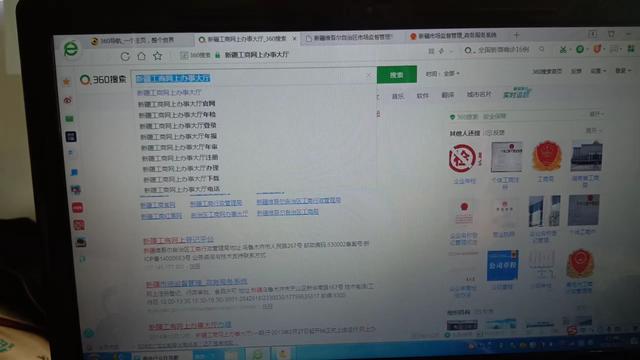Open a new tab with the plus button
This screenshot has width=640, height=360.
click(516, 36)
